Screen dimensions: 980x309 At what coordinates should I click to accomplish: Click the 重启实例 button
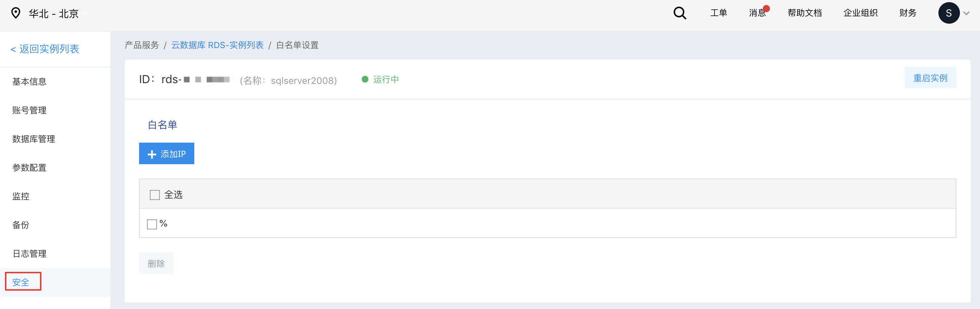click(930, 78)
